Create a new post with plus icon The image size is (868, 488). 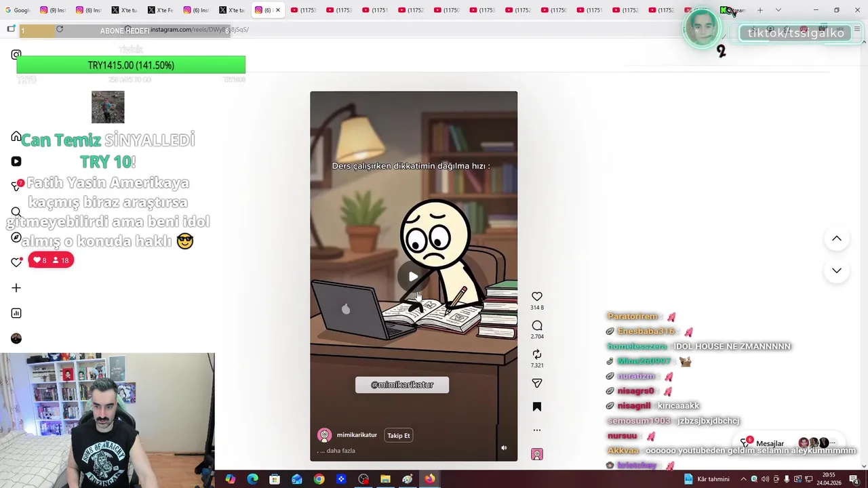pos(16,288)
